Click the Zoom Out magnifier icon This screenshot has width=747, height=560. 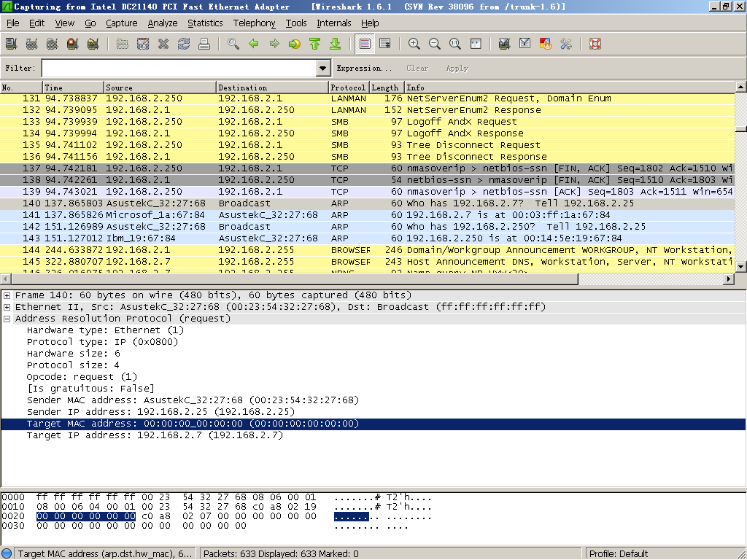435,44
